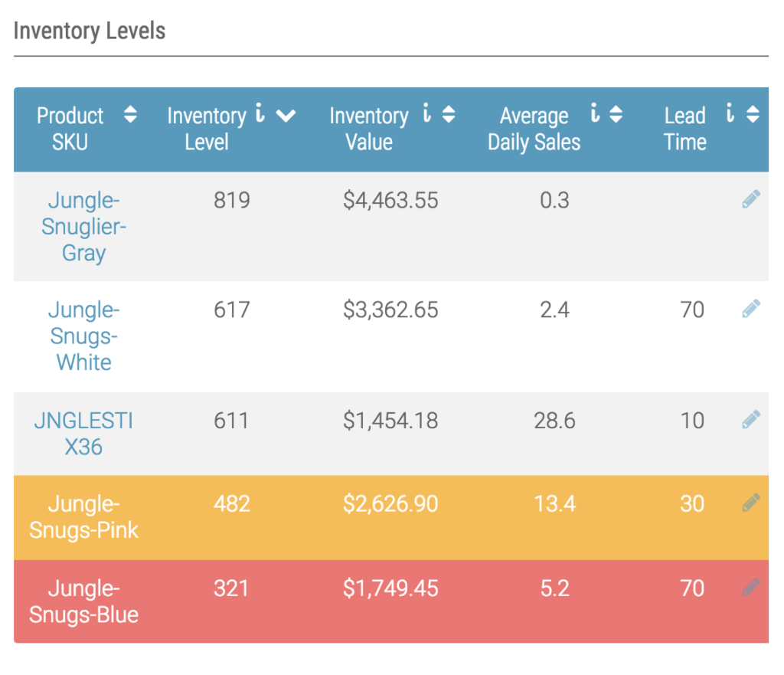The height and width of the screenshot is (675, 784).
Task: Click pencil icon in Jungle-Snugs-Blue row
Action: coord(751,588)
